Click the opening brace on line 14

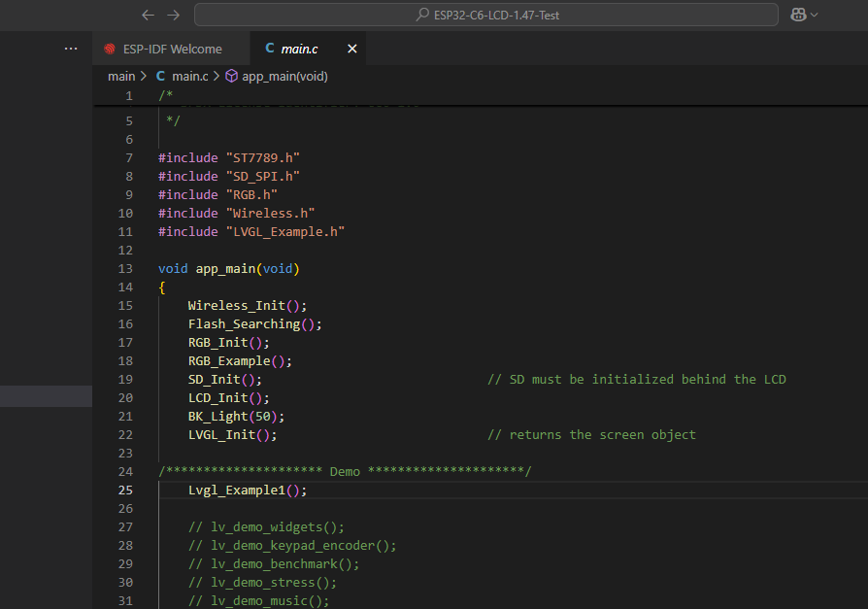tap(161, 288)
